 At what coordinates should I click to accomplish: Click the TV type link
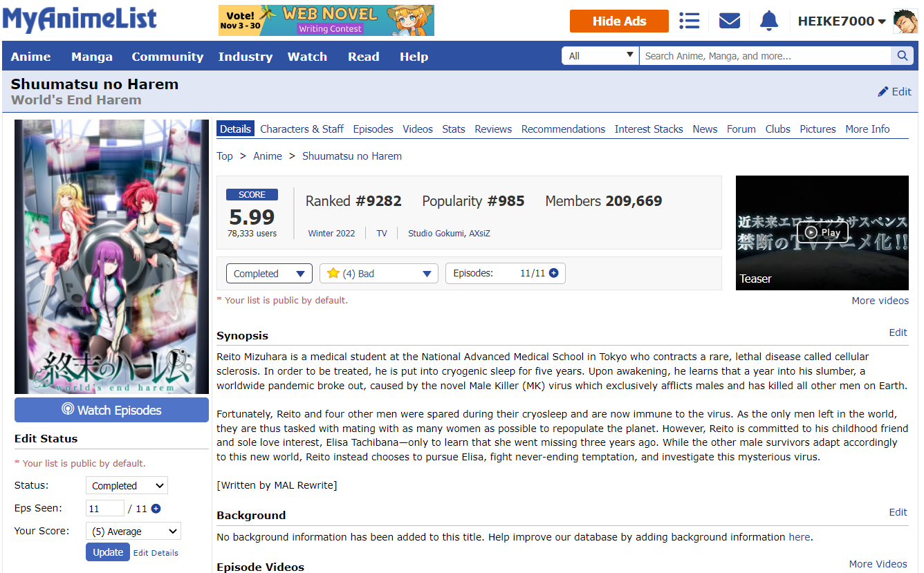(382, 234)
